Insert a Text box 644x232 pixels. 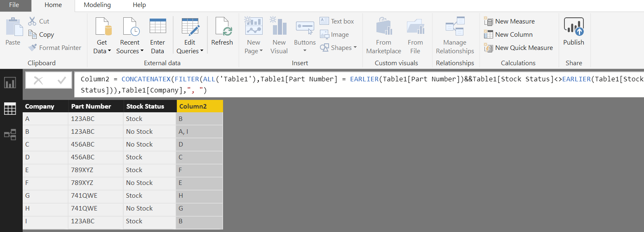[x=337, y=21]
